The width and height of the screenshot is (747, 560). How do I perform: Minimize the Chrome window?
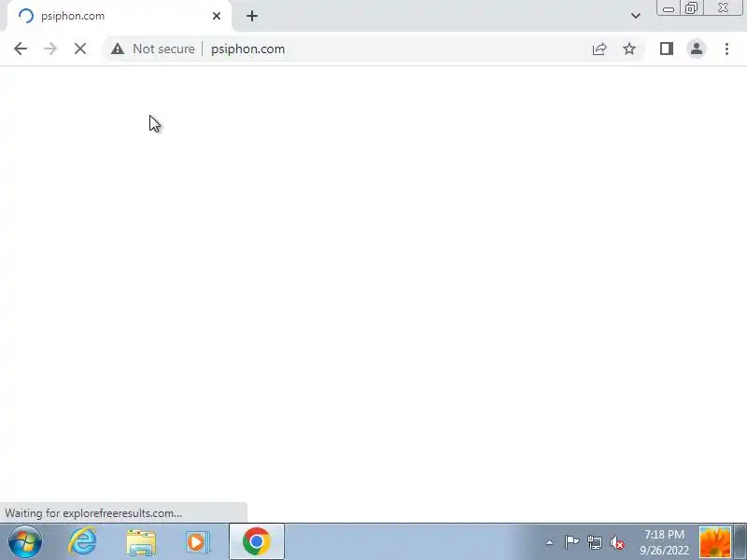[x=669, y=8]
